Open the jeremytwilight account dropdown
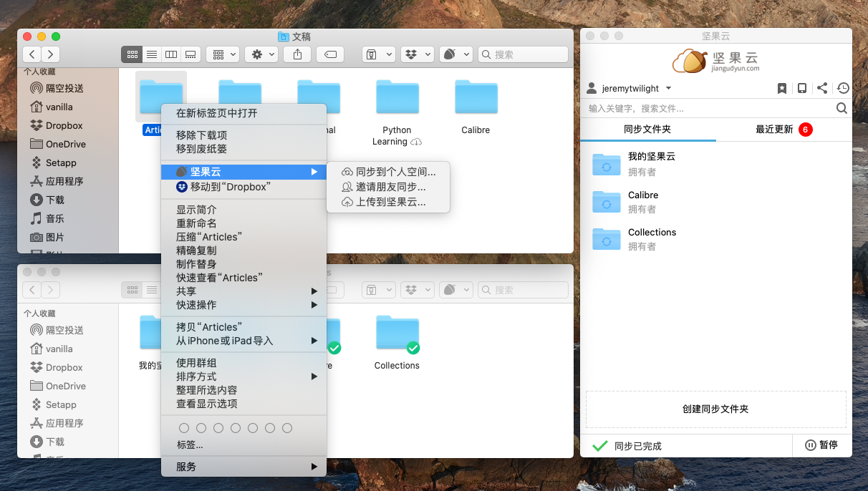Viewport: 868px width, 491px height. [629, 88]
